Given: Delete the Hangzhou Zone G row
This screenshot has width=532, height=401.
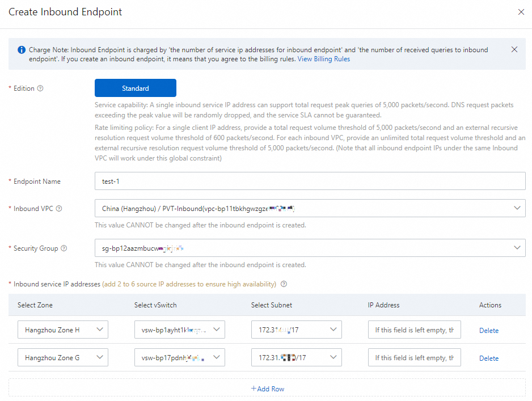Looking at the screenshot, I should point(489,358).
